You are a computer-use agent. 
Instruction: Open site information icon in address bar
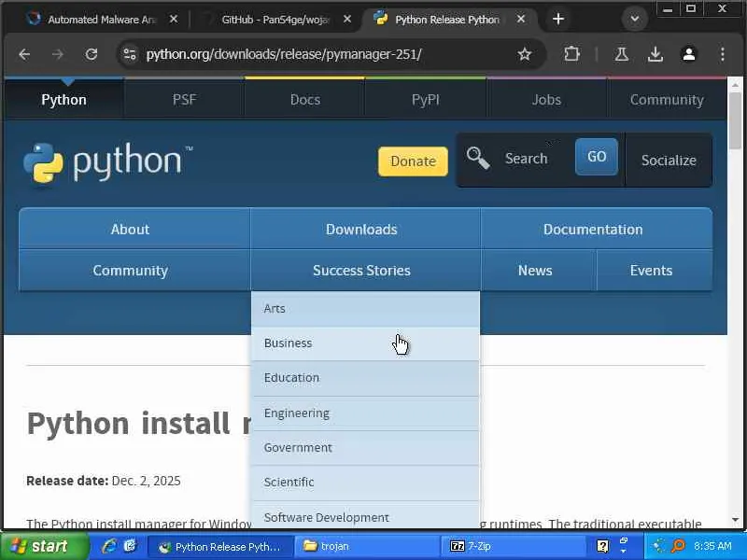pyautogui.click(x=130, y=54)
